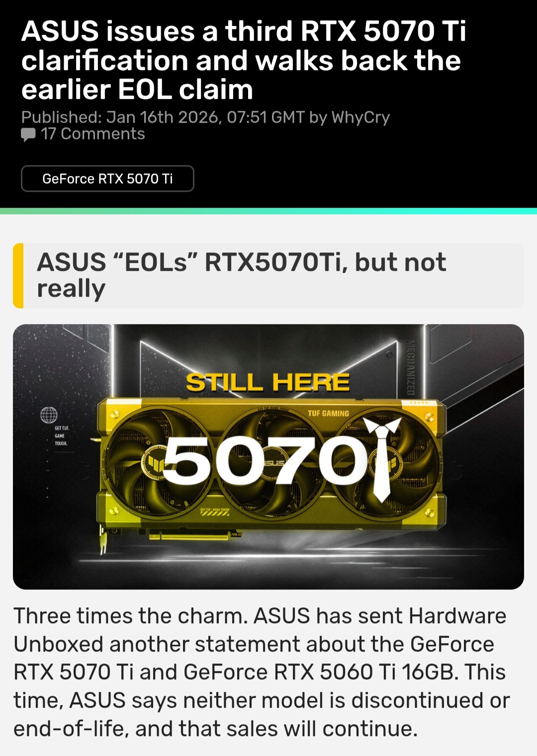Screen dimensions: 537x756
Task: Click the WhyCry author name
Action: coord(360,117)
